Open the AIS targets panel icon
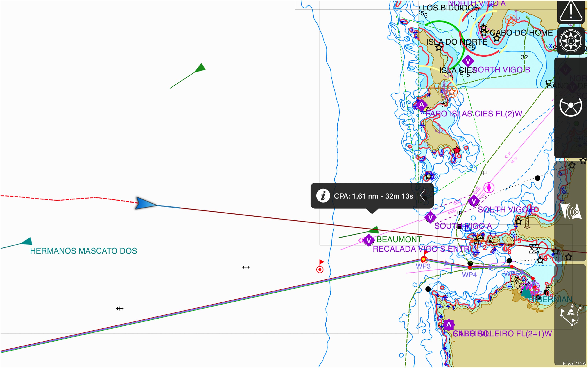 [x=571, y=211]
